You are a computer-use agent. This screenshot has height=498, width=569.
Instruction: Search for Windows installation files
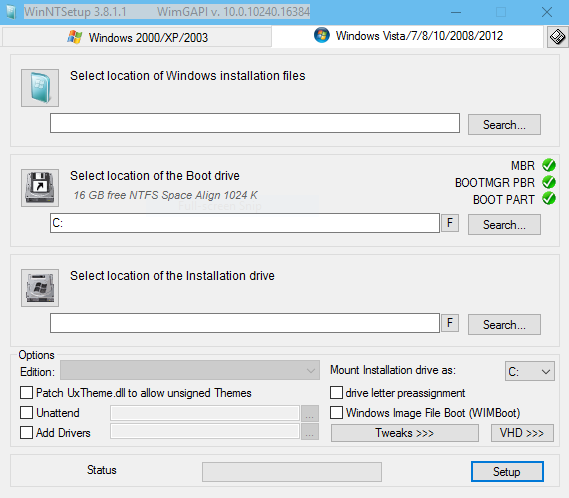tap(504, 124)
